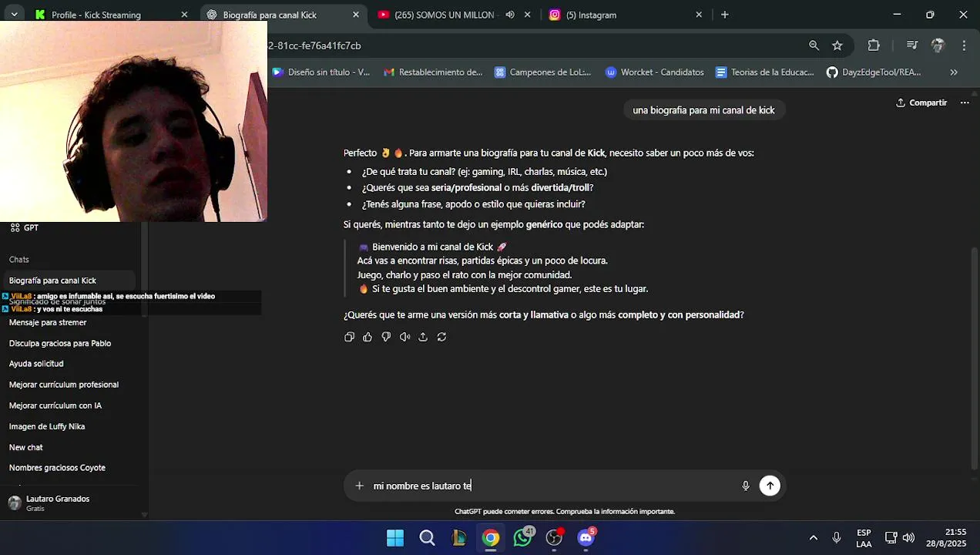980x555 pixels.
Task: Open Chrome three-dot menu
Action: click(964, 45)
